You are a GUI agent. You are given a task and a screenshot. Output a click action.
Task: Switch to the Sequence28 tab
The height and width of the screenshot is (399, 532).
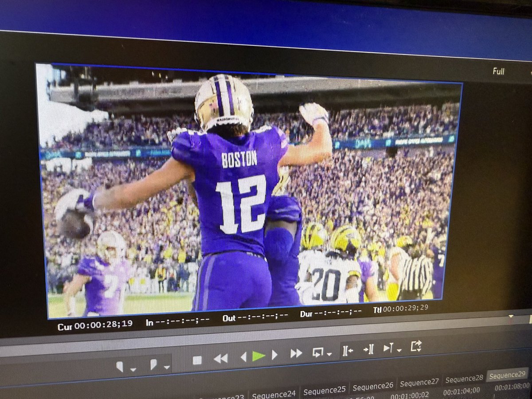pyautogui.click(x=464, y=379)
